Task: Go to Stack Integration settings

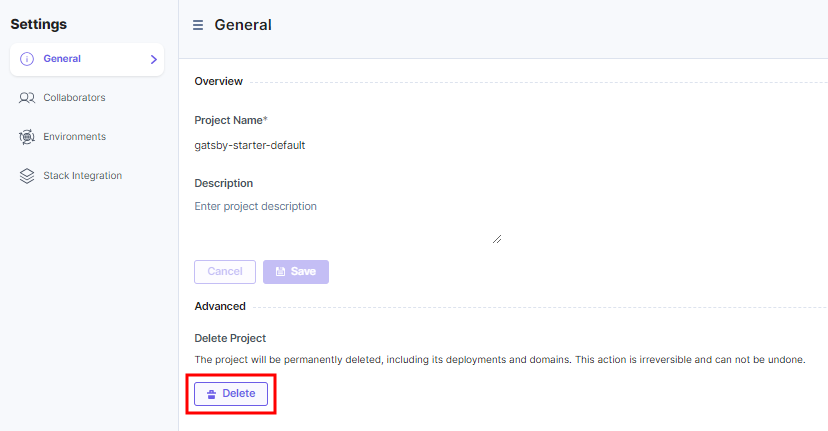Action: [82, 176]
